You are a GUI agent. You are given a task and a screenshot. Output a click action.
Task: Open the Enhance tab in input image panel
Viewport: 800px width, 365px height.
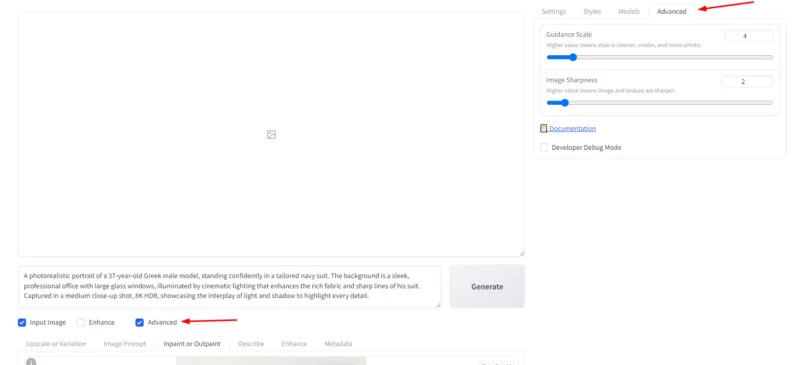click(294, 344)
